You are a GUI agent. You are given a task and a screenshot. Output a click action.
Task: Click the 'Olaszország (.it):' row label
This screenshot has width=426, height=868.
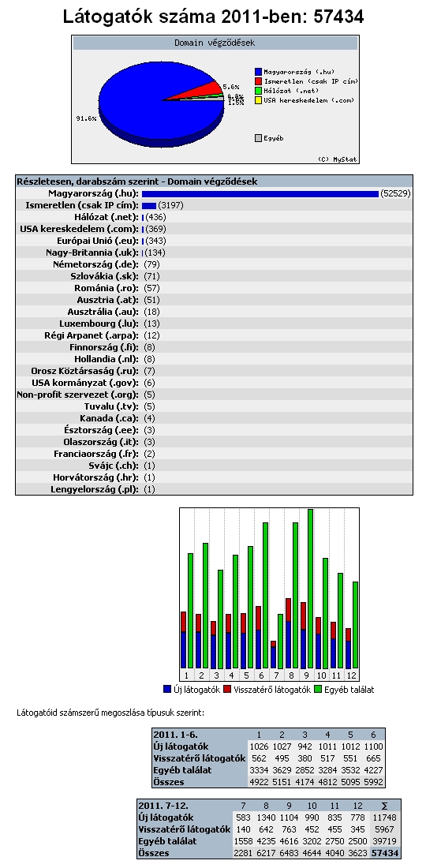point(101,442)
